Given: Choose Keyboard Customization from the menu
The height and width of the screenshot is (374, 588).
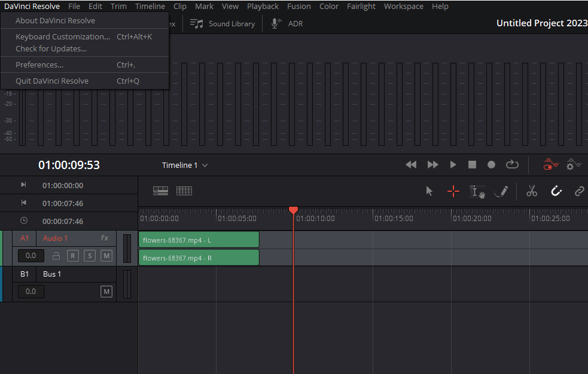Looking at the screenshot, I should point(85,36).
